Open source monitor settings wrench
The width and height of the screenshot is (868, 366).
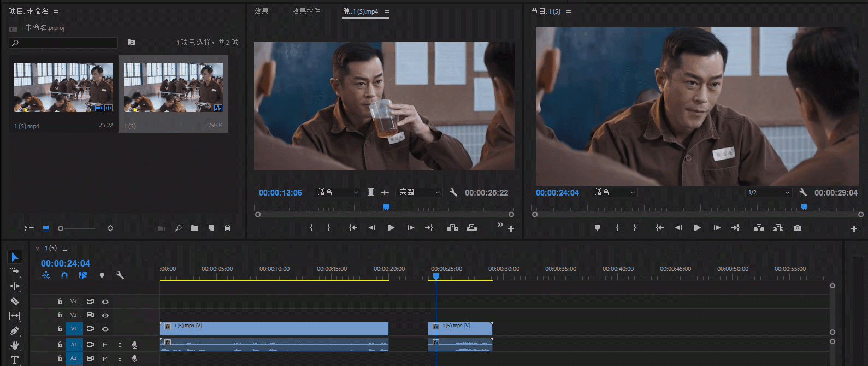[453, 192]
